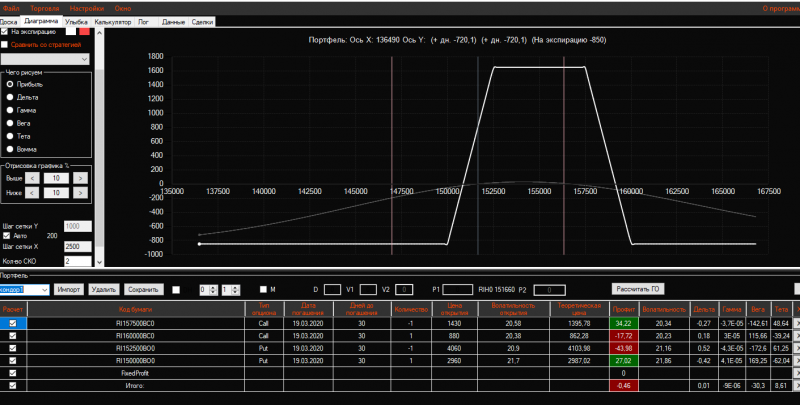Viewport: 800px width, 405px height.
Task: Switch to the Сделки tab
Action: pos(203,22)
